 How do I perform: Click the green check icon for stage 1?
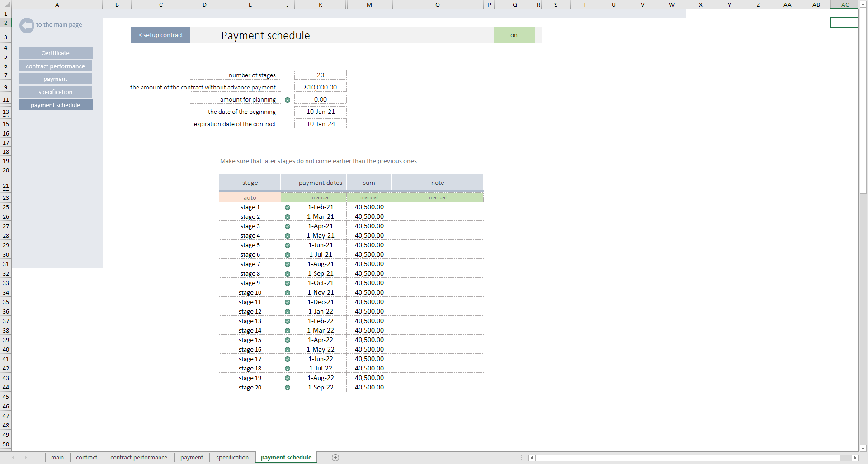(x=288, y=207)
